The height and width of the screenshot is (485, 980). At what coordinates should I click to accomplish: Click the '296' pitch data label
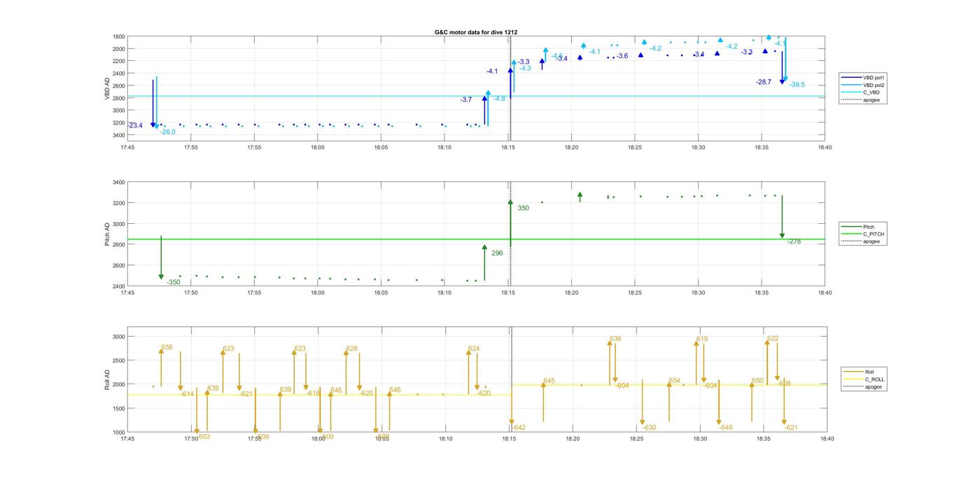coord(497,253)
